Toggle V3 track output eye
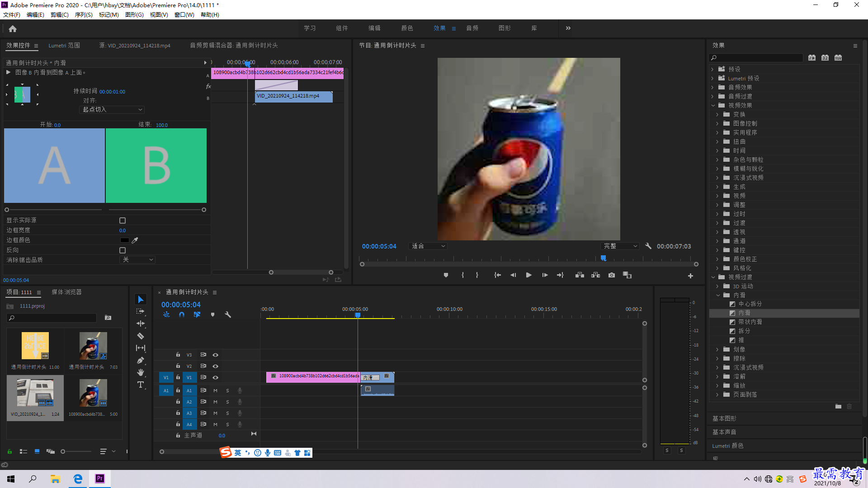This screenshot has width=868, height=488. tap(216, 355)
